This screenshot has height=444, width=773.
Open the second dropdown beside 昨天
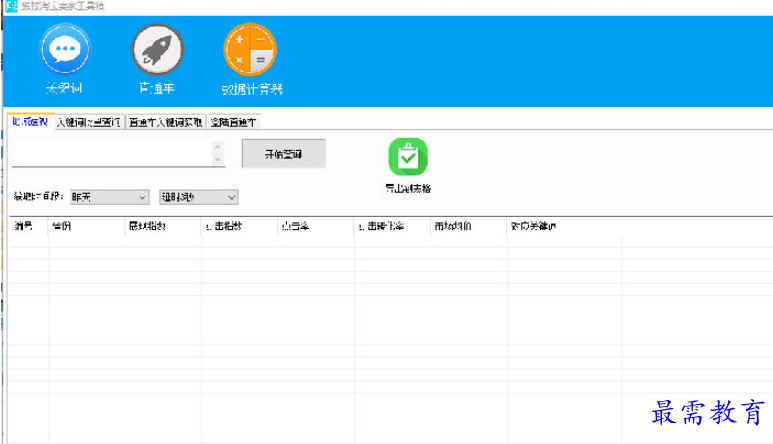tap(197, 197)
